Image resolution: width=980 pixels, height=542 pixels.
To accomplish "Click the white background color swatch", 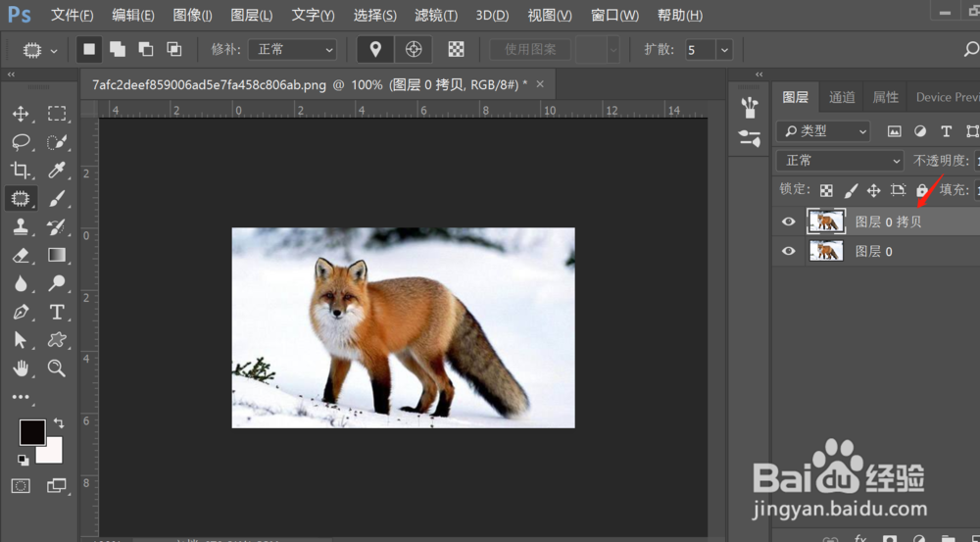I will [x=51, y=452].
